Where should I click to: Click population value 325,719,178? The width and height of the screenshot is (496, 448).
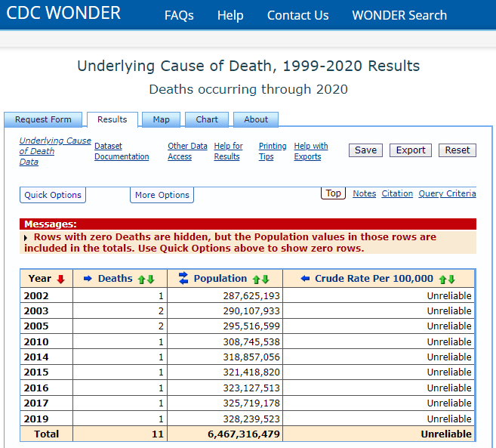click(251, 403)
